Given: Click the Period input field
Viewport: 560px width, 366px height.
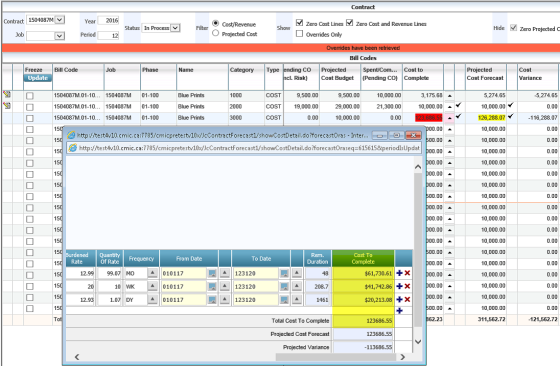Looking at the screenshot, I should (108, 35).
